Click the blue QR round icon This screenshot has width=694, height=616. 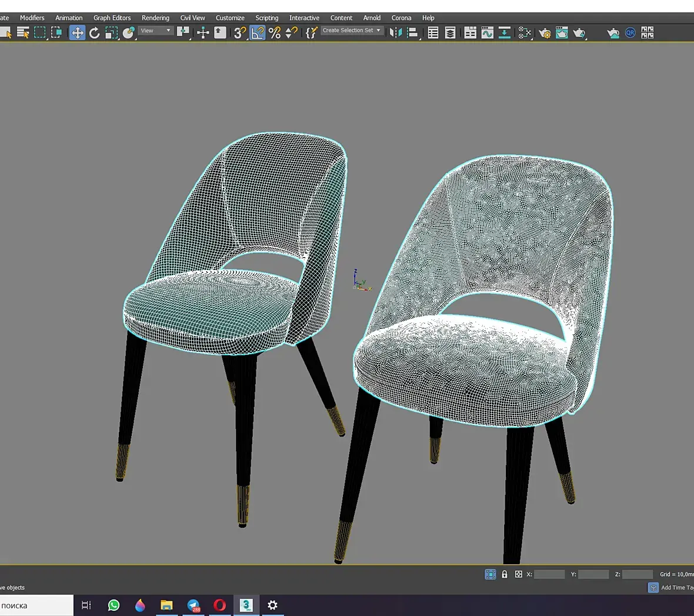(x=630, y=33)
